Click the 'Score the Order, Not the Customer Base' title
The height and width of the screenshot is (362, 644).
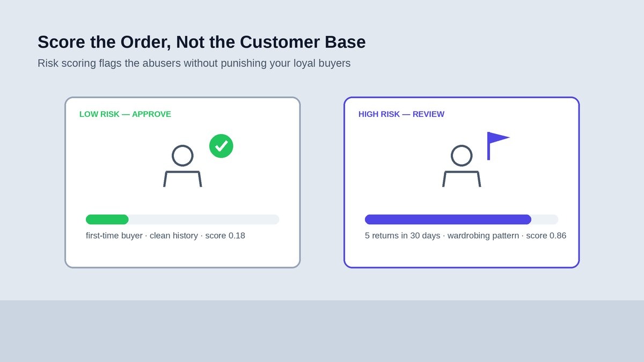coord(201,42)
